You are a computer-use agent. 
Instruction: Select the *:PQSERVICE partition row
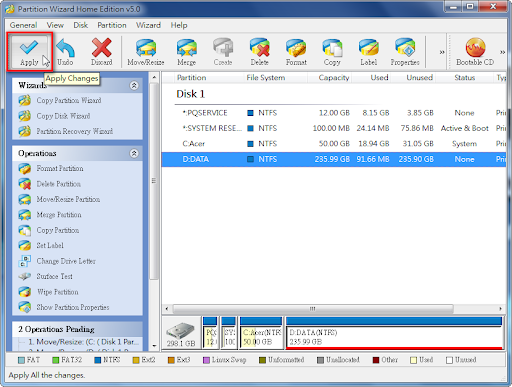(x=334, y=113)
